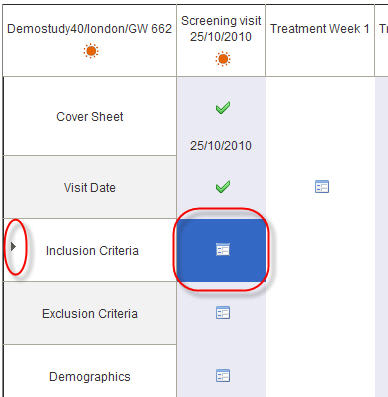This screenshot has height=397, width=388.
Task: Click the green checkmark for Visit Date
Action: [x=223, y=187]
